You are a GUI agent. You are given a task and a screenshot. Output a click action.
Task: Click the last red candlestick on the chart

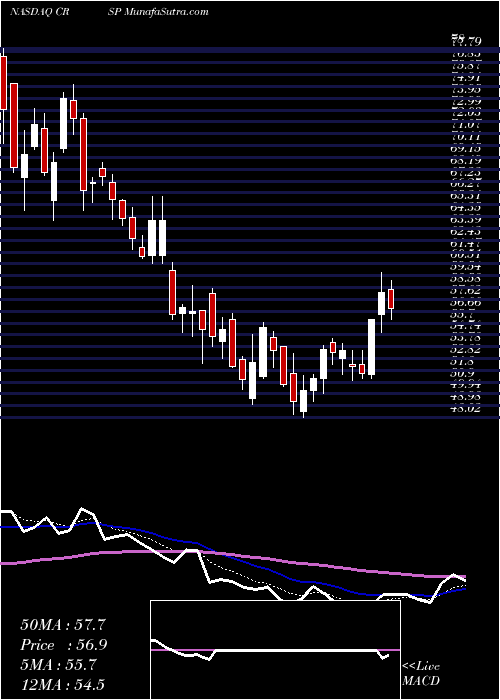click(x=391, y=299)
